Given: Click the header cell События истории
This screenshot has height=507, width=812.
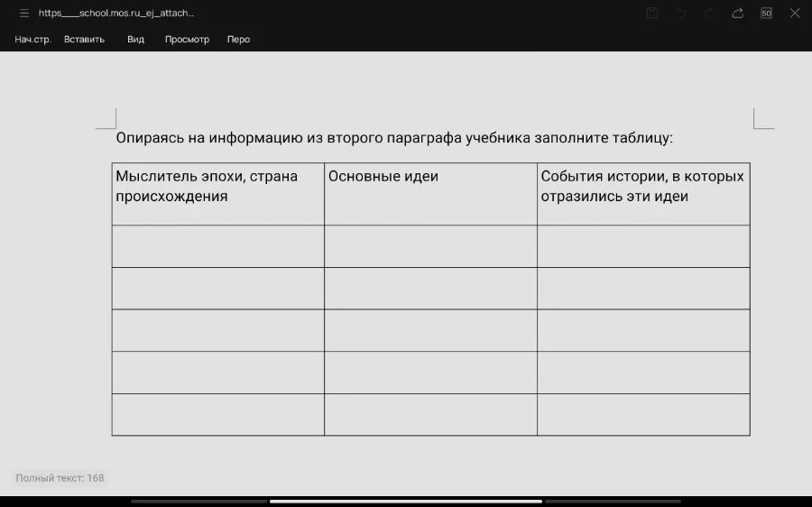Looking at the screenshot, I should 643,194.
